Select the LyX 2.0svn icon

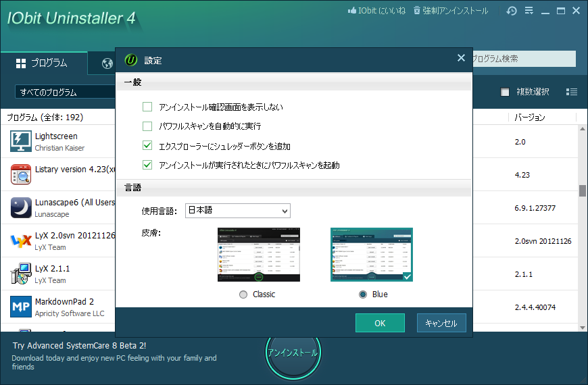(x=21, y=240)
